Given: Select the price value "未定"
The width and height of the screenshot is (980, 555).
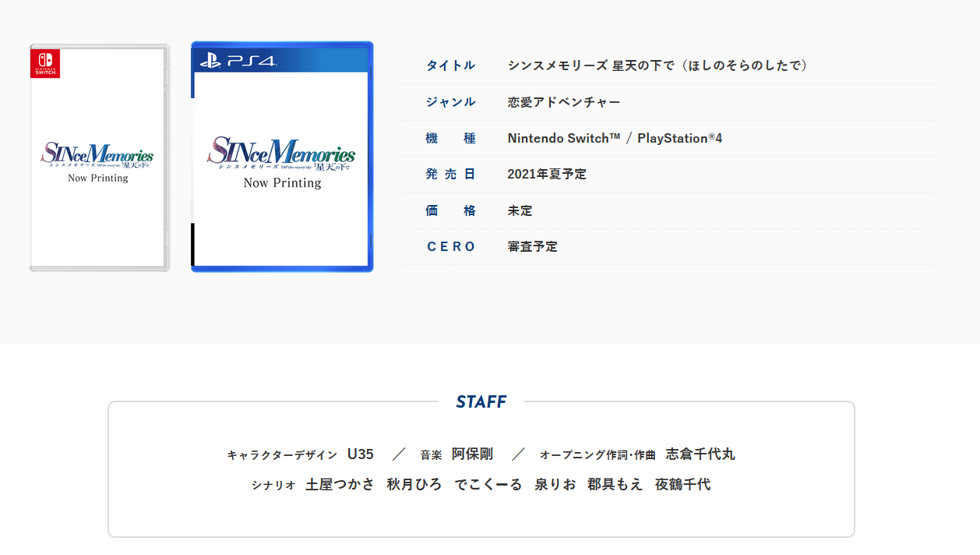Looking at the screenshot, I should tap(520, 210).
